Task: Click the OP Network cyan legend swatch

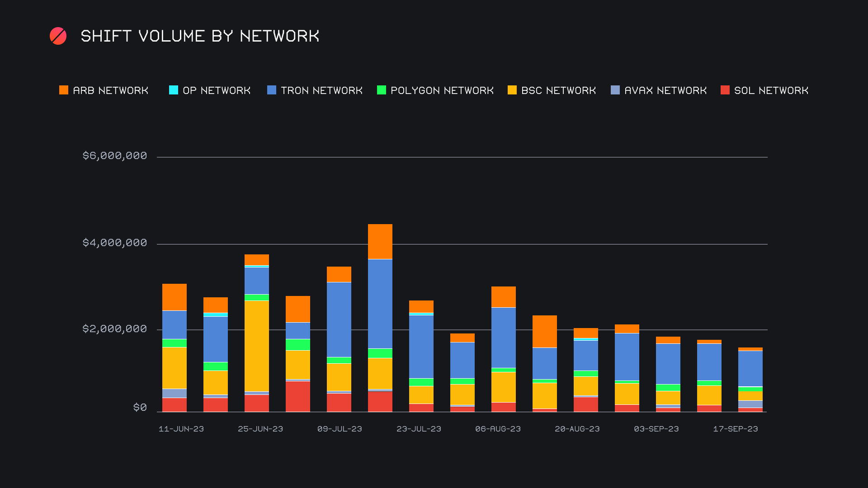Action: [x=174, y=90]
